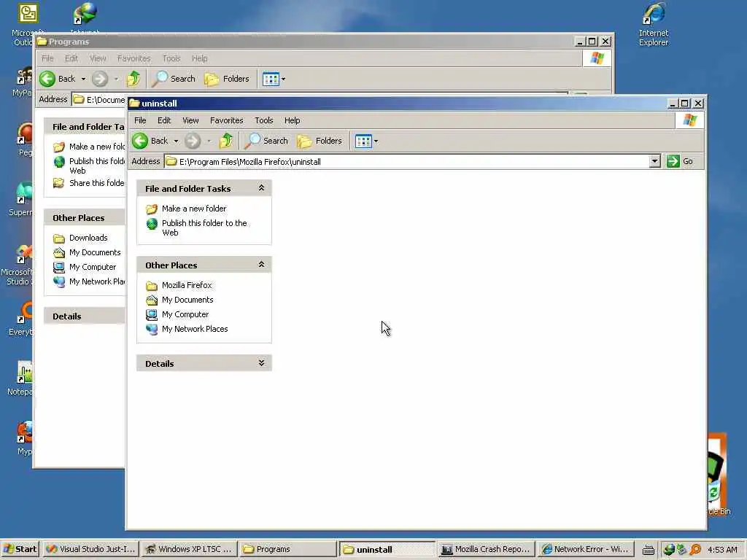Go up one folder in uninstall window
Image resolution: width=747 pixels, height=560 pixels.
(226, 141)
